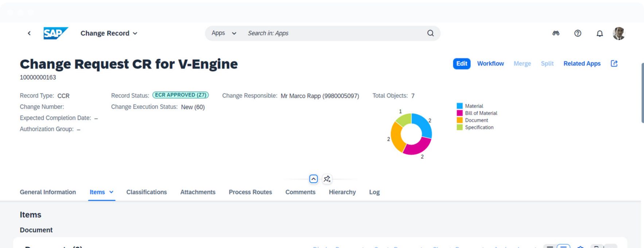Click the share export icon
The height and width of the screenshot is (248, 644).
click(614, 63)
